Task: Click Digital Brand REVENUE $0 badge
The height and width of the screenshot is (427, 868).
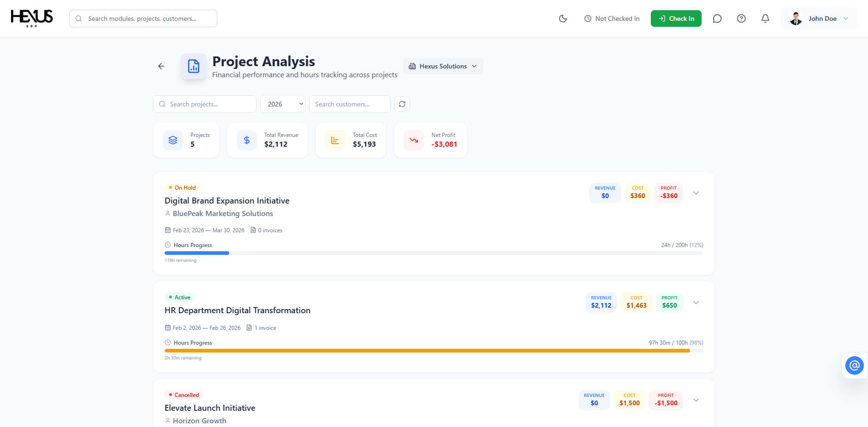Action: pyautogui.click(x=605, y=193)
